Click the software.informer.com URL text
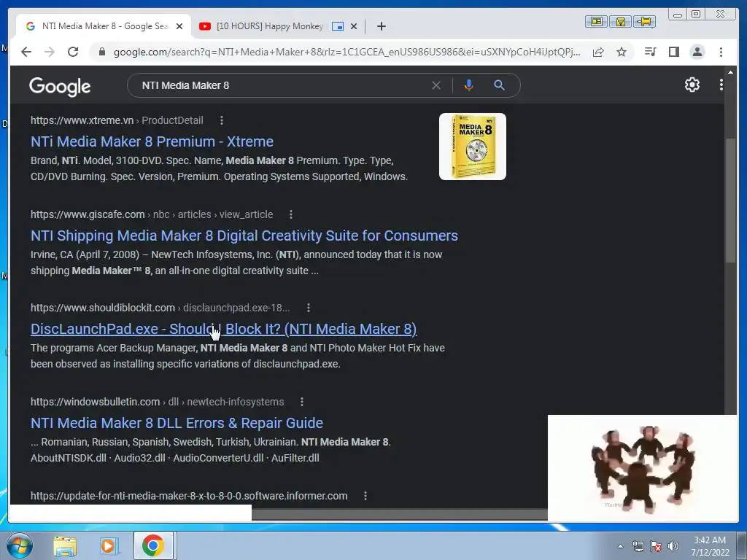 (189, 496)
